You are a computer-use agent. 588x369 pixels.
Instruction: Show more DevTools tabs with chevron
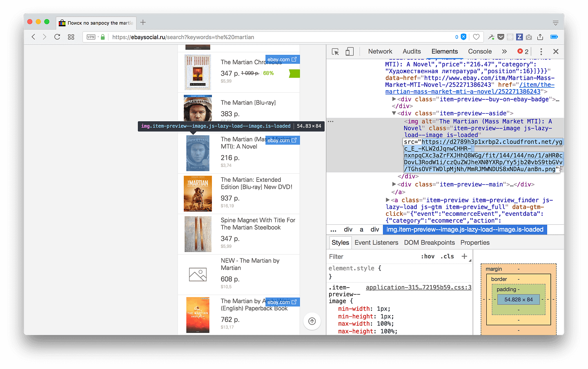coord(504,51)
